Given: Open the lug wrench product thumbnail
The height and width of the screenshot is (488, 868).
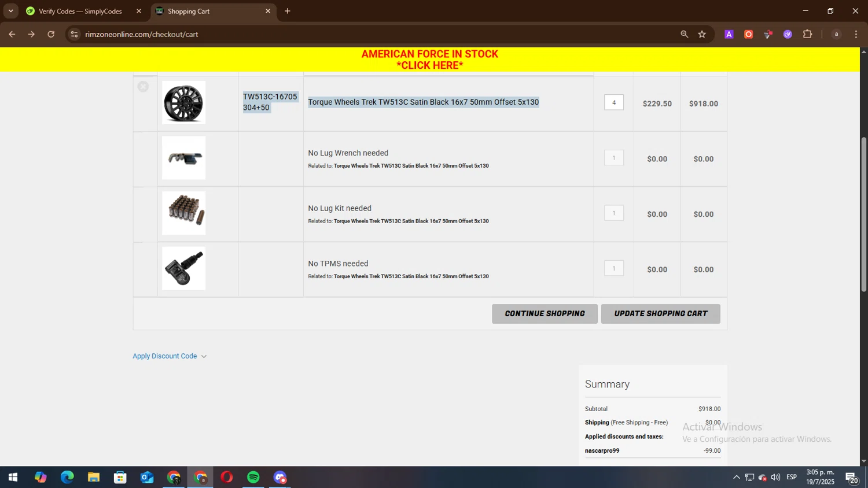Looking at the screenshot, I should click(x=183, y=158).
